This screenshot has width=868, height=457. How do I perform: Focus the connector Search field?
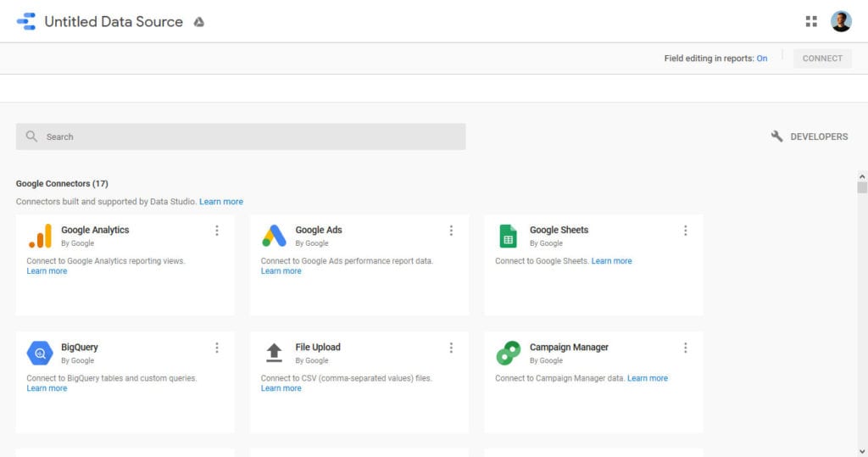tap(241, 137)
